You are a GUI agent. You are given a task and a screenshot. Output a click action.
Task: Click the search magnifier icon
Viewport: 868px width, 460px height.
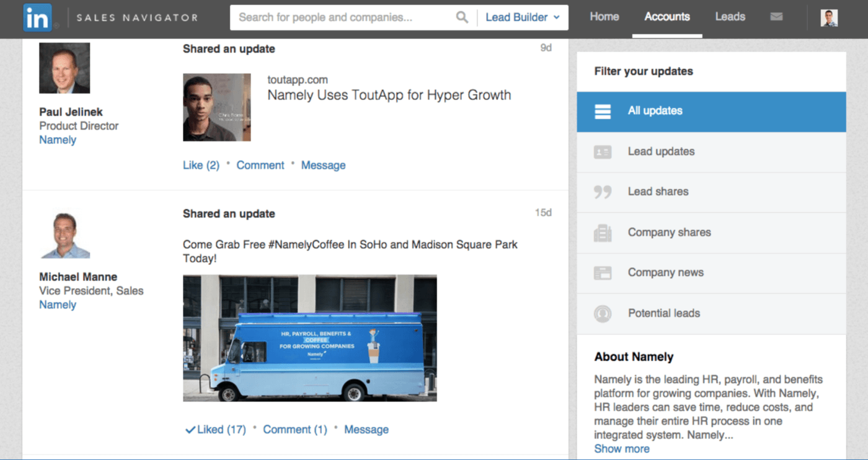[x=462, y=17]
